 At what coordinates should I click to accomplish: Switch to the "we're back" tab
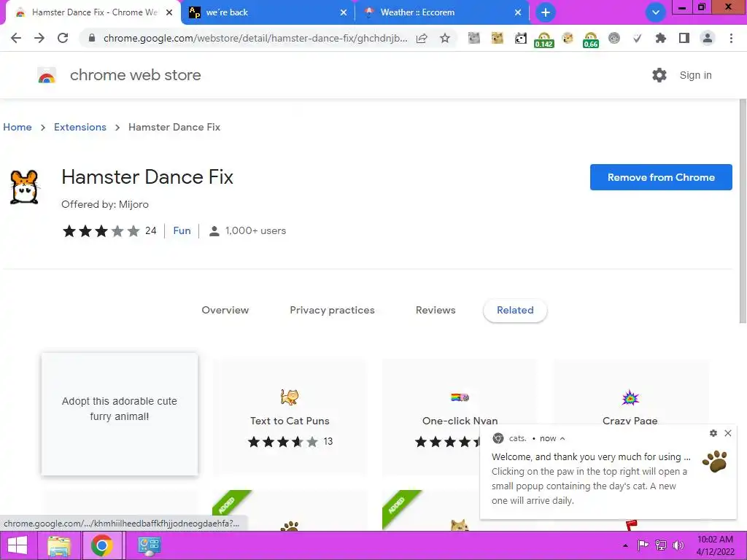click(x=268, y=12)
